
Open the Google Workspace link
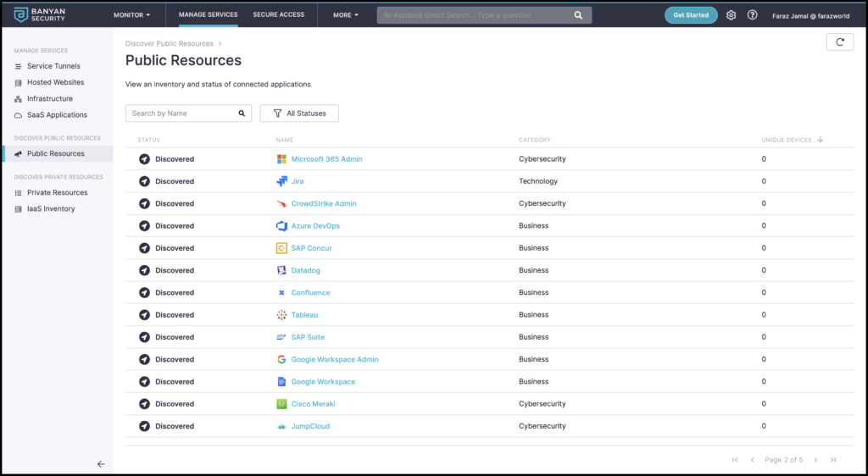click(323, 381)
